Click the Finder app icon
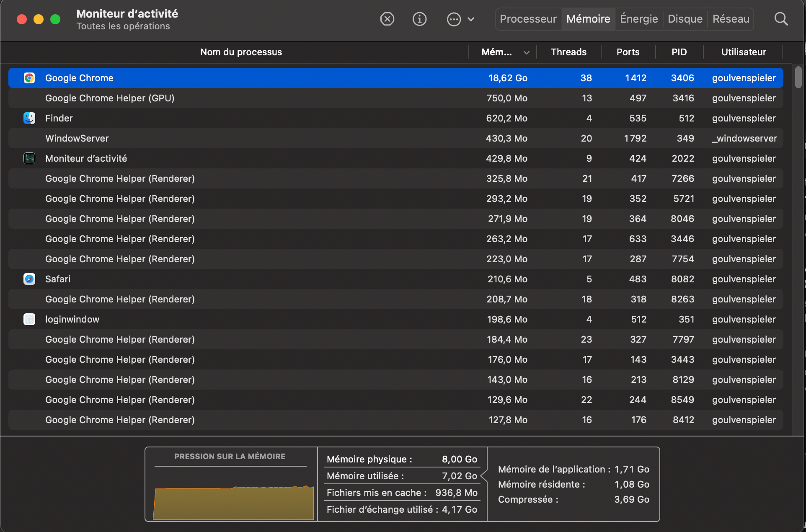 [29, 118]
